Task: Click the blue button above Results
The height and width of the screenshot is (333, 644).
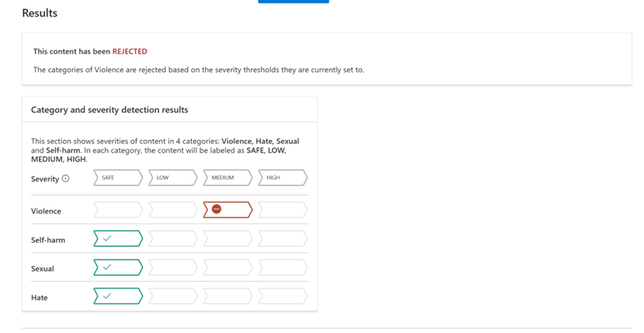Action: tap(293, 2)
